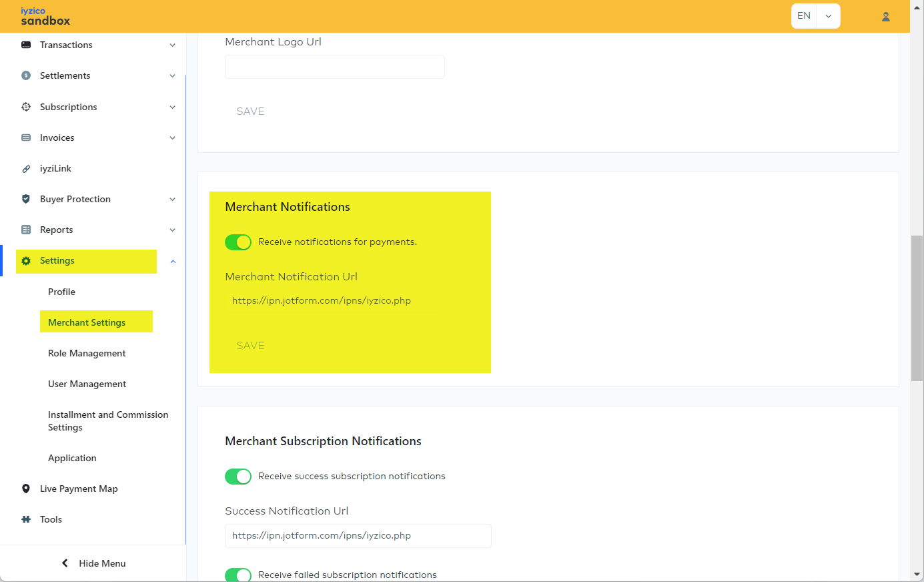Open Role Management
The image size is (924, 582).
point(87,353)
